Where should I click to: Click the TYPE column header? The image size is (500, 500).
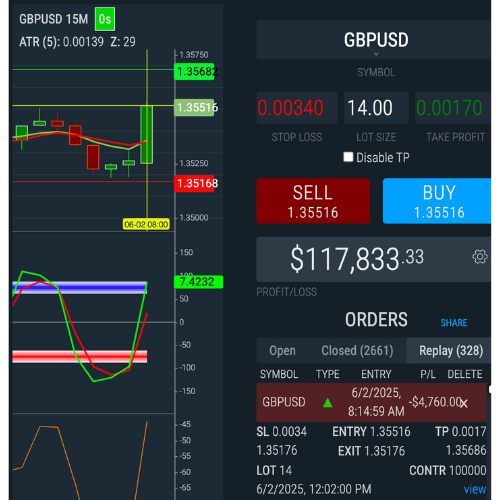click(328, 374)
